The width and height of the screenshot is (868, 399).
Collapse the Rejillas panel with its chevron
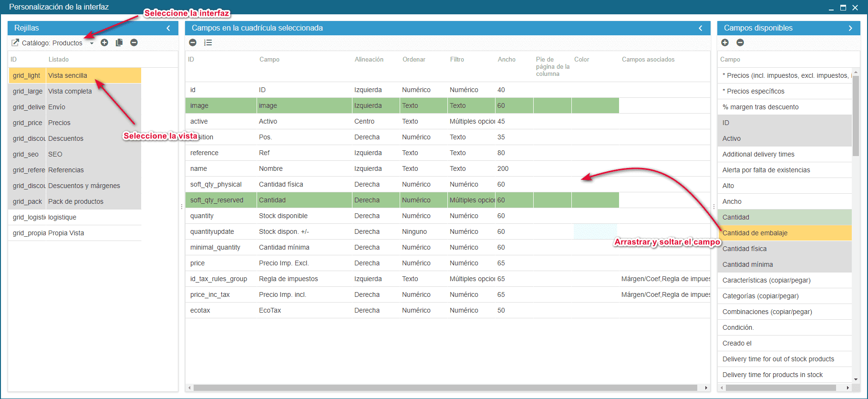[x=168, y=28]
